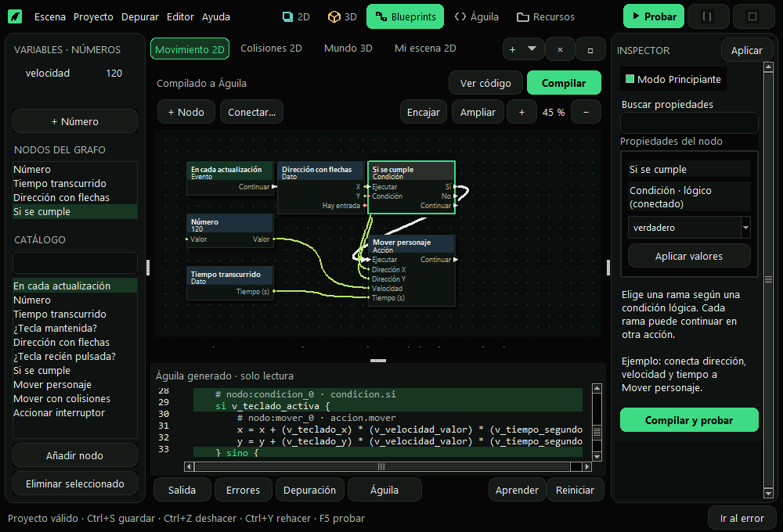Viewport: 783px width, 532px height.
Task: Click Aplicar valores button
Action: [688, 256]
